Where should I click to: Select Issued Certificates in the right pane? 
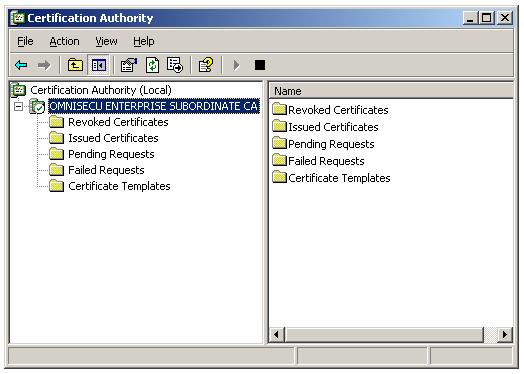[333, 127]
